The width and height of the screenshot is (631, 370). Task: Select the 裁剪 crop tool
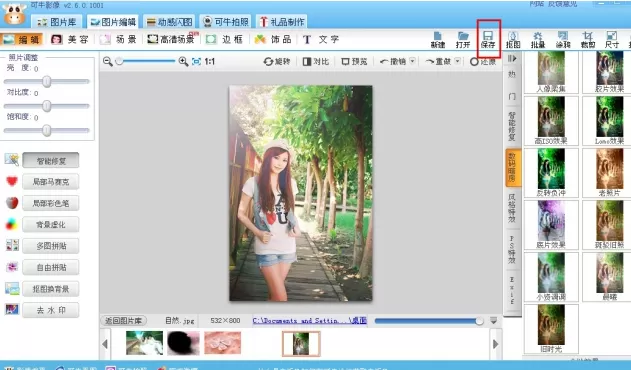[588, 40]
